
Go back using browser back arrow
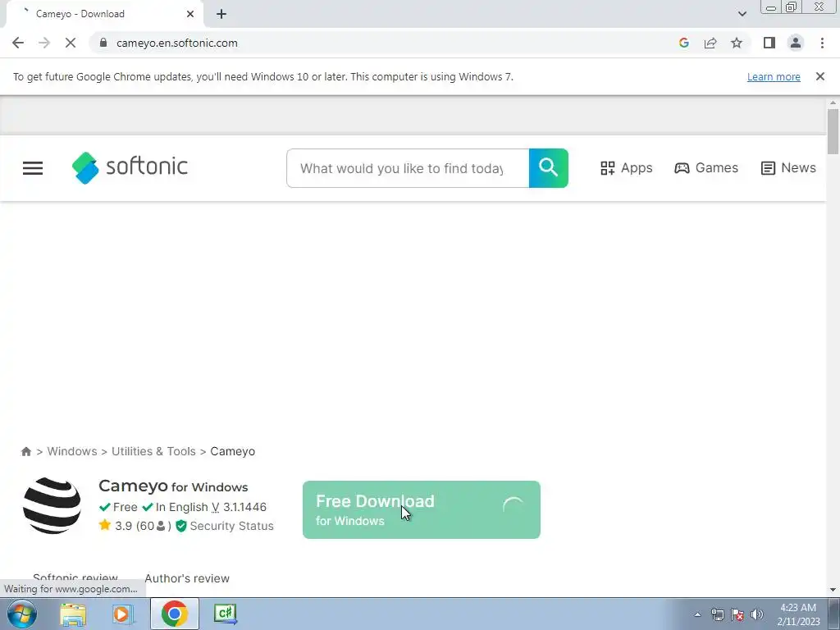[18, 43]
